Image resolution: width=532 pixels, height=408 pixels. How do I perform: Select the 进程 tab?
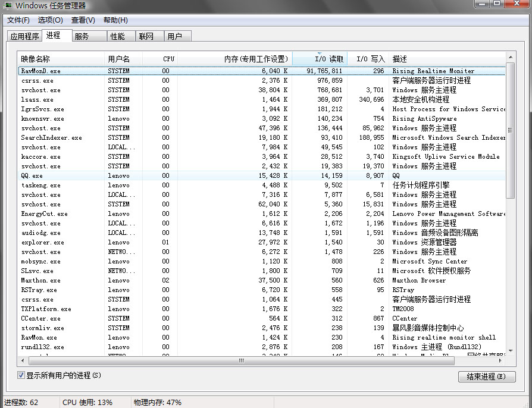click(x=57, y=35)
